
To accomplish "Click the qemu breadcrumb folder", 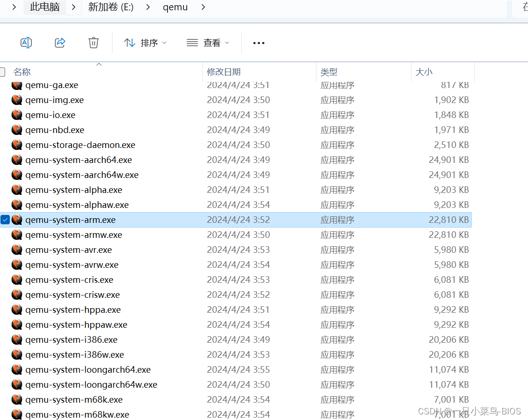I will tap(175, 7).
